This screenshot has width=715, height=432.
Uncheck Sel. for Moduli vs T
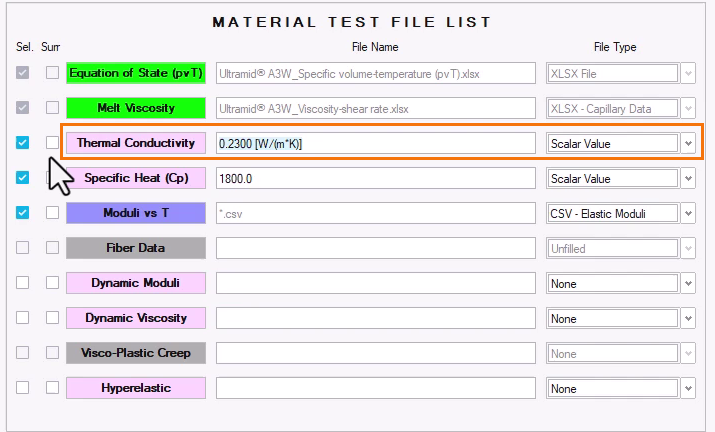pyautogui.click(x=22, y=213)
